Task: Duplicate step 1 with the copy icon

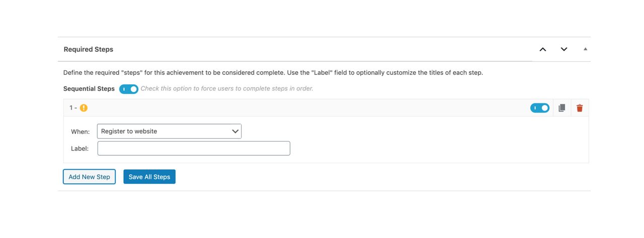Action: click(x=562, y=108)
